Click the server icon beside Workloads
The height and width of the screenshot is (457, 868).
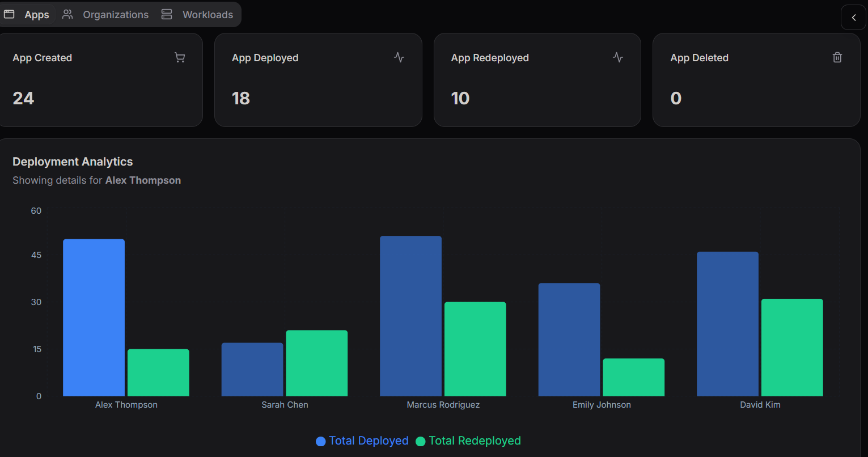(167, 14)
